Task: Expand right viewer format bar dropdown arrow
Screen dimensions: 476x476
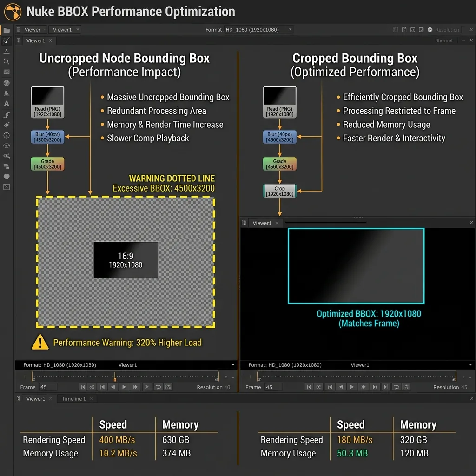Action: pos(470,364)
